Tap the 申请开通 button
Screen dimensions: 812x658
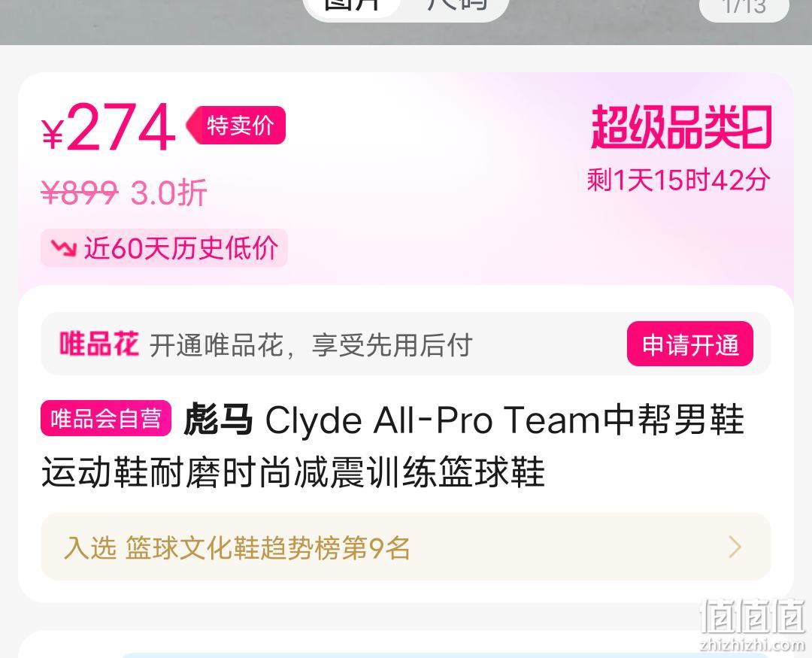coord(689,344)
